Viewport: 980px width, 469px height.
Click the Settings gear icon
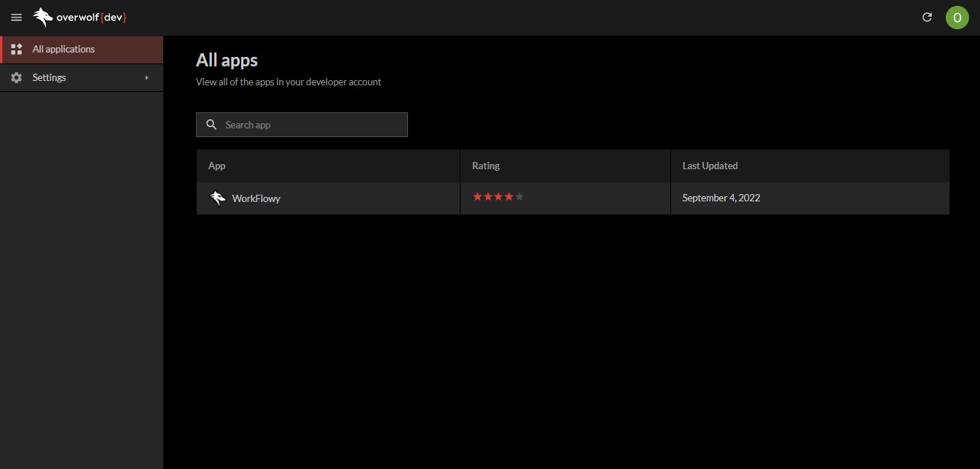(x=17, y=77)
